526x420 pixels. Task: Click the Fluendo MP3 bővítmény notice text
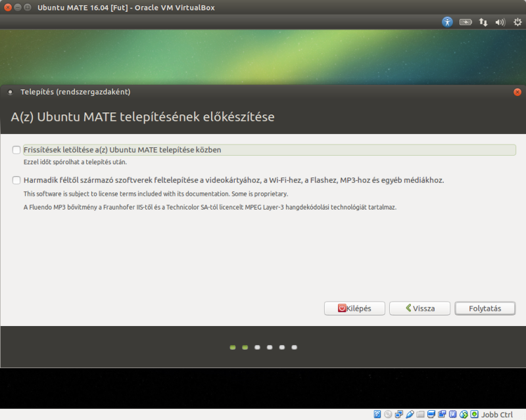210,207
